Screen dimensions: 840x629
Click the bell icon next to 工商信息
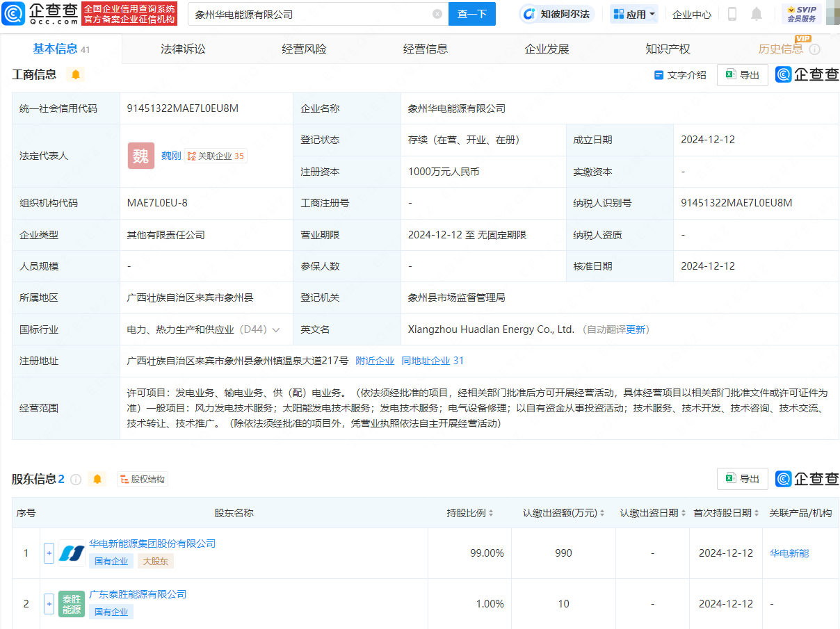pos(76,74)
